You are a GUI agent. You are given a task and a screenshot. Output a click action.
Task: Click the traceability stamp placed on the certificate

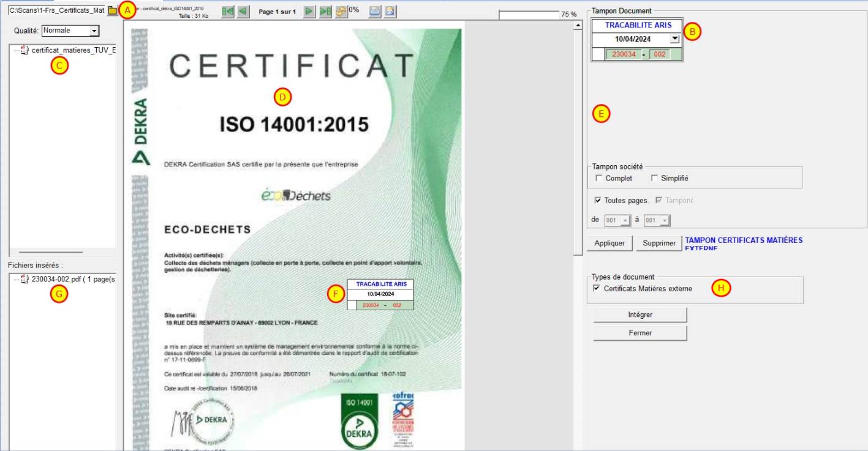[x=380, y=294]
